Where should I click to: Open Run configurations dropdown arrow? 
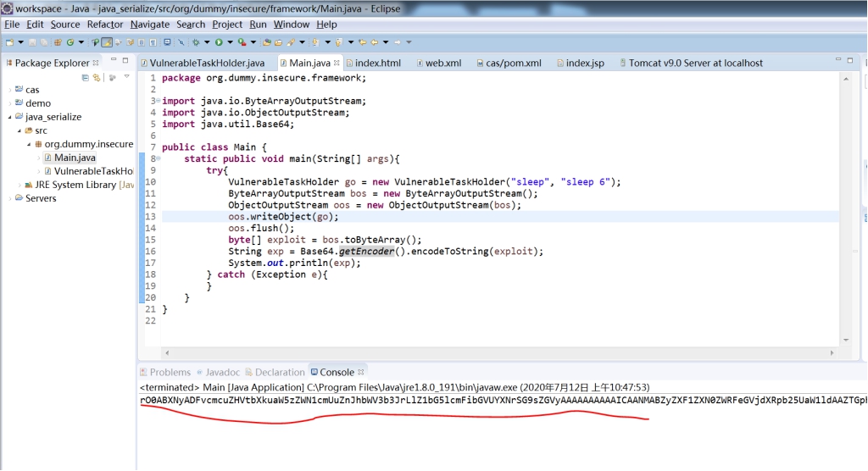[230, 42]
